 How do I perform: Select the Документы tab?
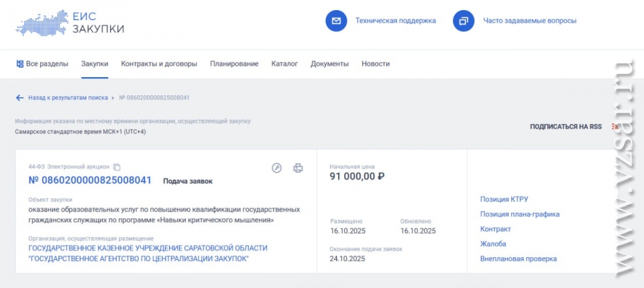[x=329, y=64]
